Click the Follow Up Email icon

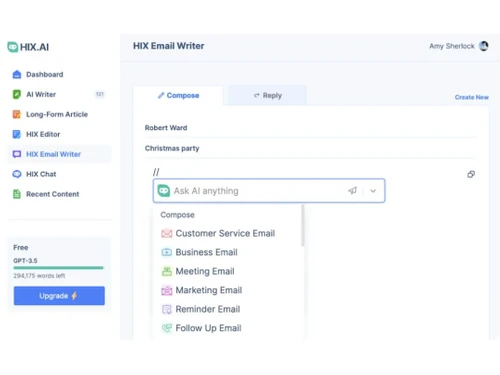[167, 328]
